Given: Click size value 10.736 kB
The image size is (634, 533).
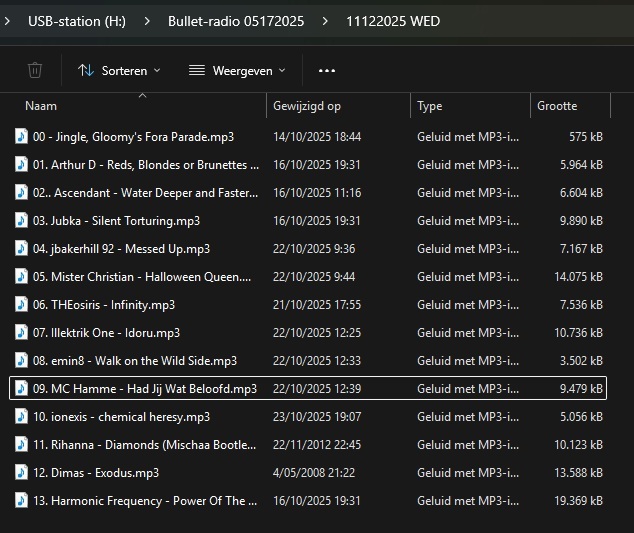Looking at the screenshot, I should tap(578, 333).
